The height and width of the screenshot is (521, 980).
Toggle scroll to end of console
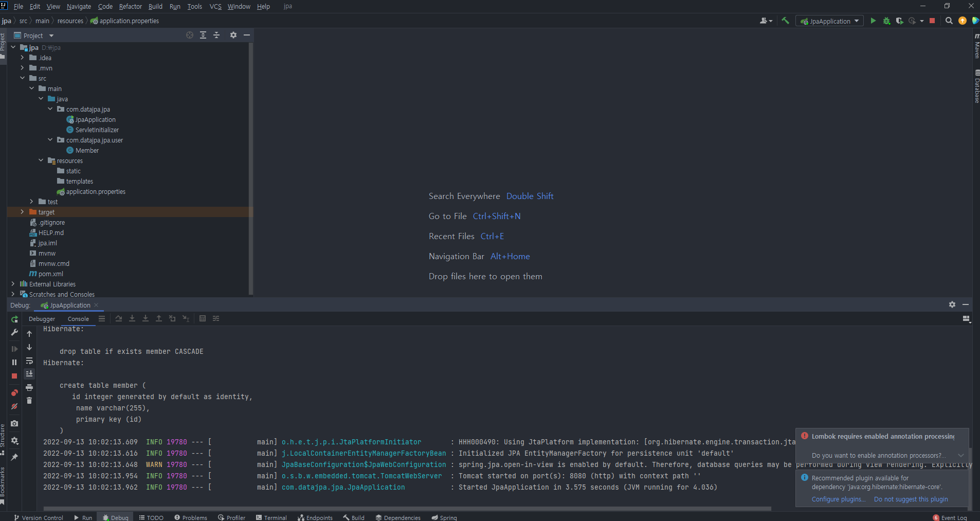[29, 374]
